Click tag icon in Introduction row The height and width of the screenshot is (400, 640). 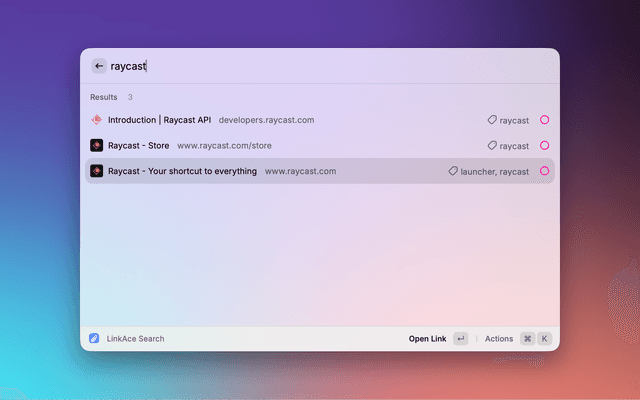click(492, 120)
